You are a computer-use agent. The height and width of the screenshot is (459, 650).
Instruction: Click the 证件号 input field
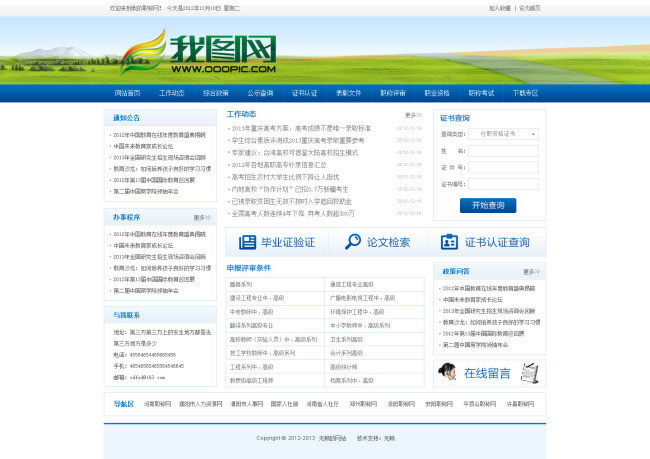(504, 168)
